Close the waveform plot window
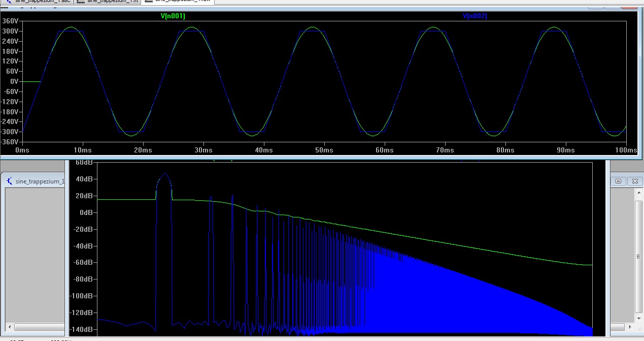 (629, 7)
